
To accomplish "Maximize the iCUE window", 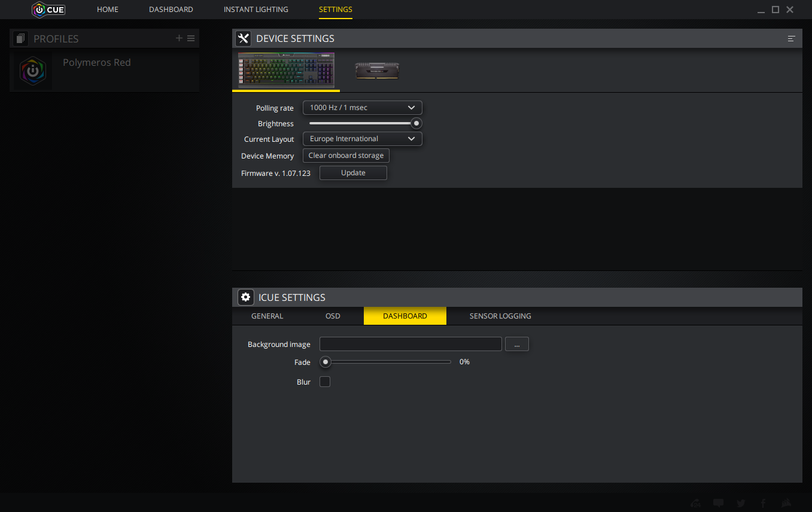I will (775, 10).
